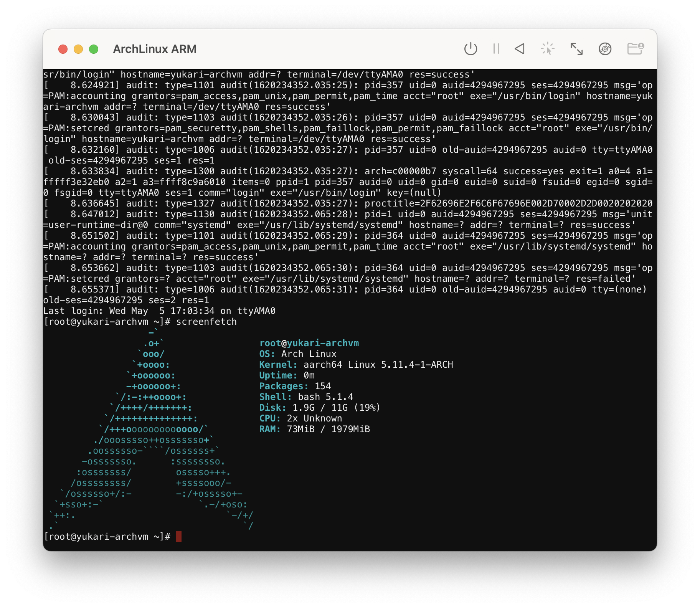Click the power button to shut down VM

click(x=471, y=49)
